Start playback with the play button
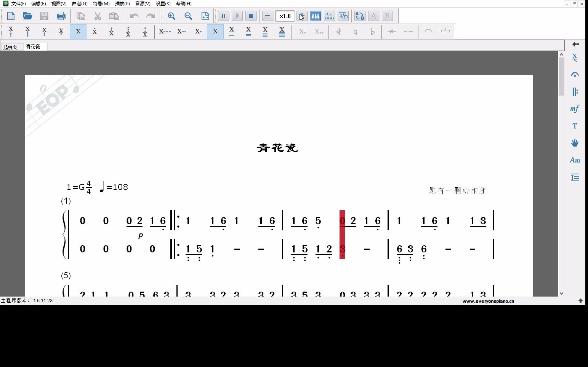 (x=237, y=16)
